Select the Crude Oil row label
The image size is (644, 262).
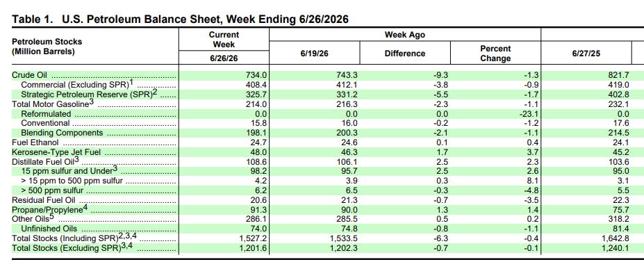click(29, 75)
